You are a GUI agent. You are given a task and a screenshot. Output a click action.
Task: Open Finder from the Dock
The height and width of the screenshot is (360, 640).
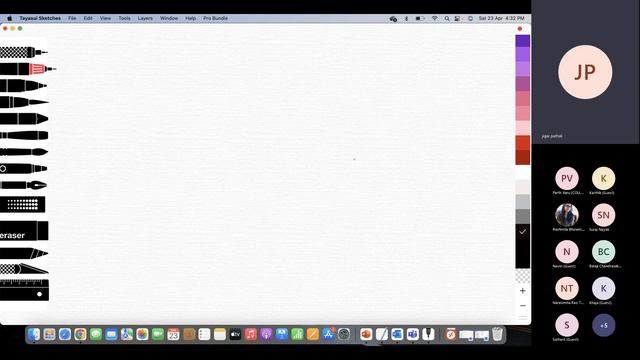[x=34, y=335]
